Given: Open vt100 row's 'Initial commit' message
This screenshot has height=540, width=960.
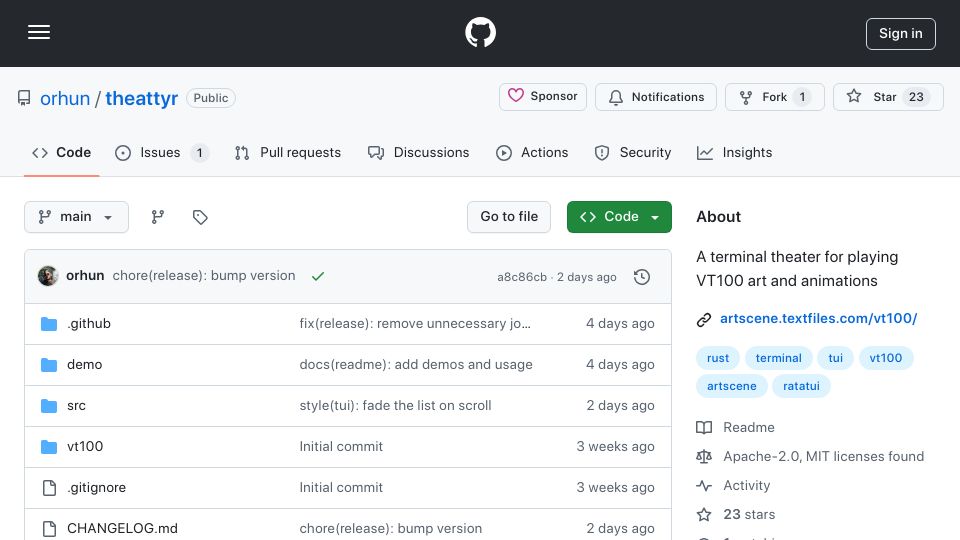Looking at the screenshot, I should click(341, 446).
